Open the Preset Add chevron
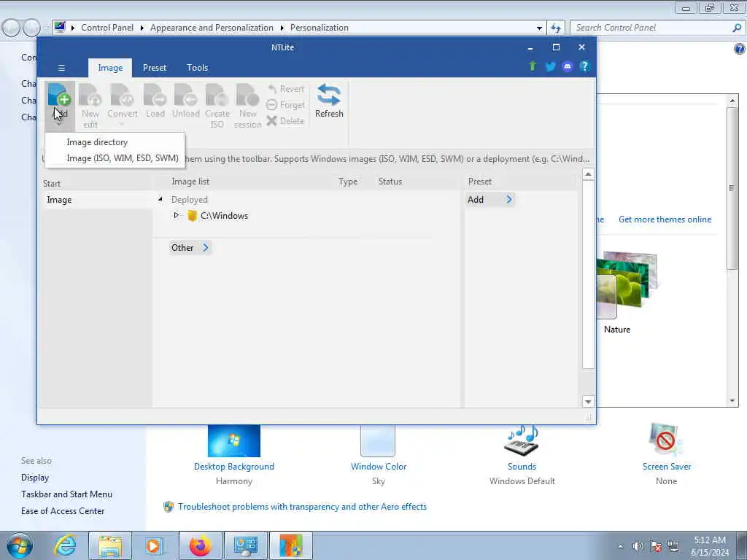Screen dimensions: 747x560 tap(508, 200)
